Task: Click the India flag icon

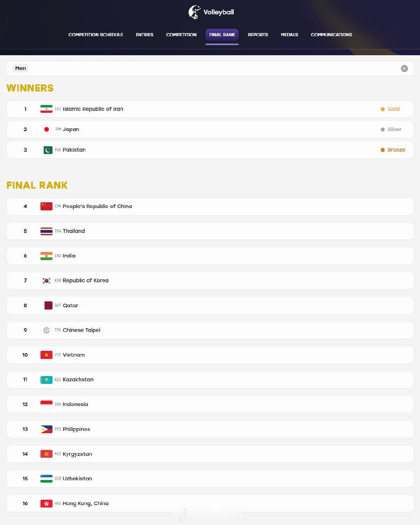Action: (46, 256)
